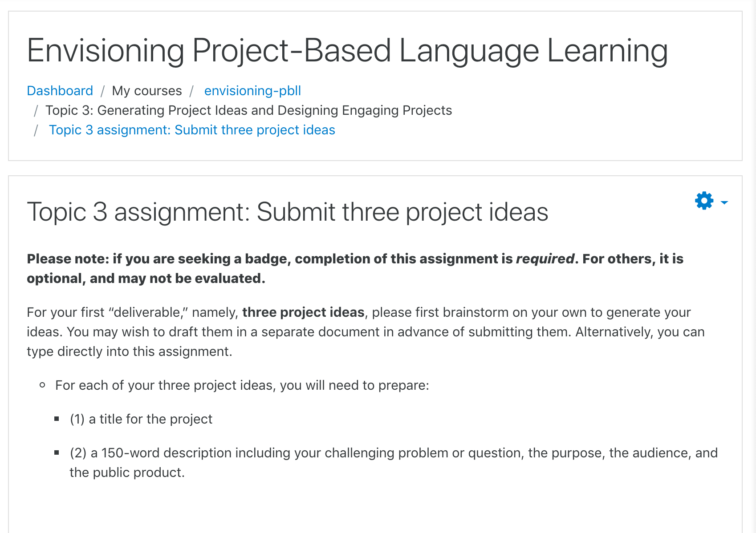Image resolution: width=756 pixels, height=533 pixels.
Task: Select the My courses breadcrumb item
Action: coord(147,91)
